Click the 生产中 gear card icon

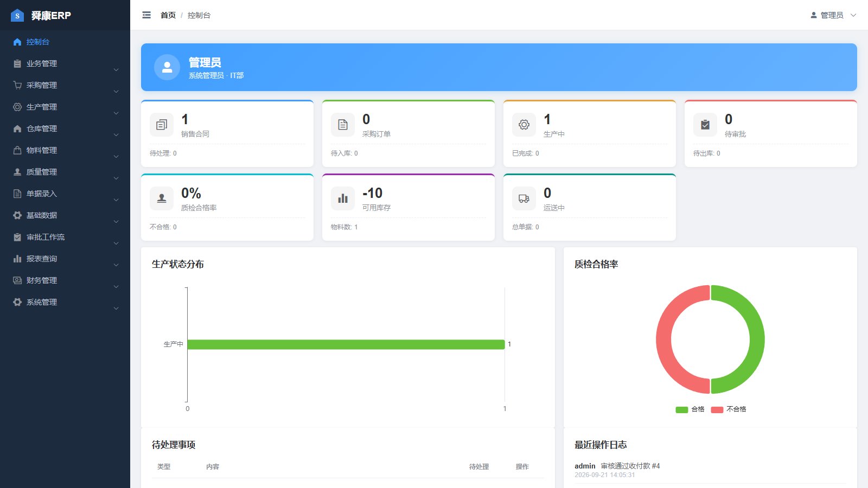[524, 125]
